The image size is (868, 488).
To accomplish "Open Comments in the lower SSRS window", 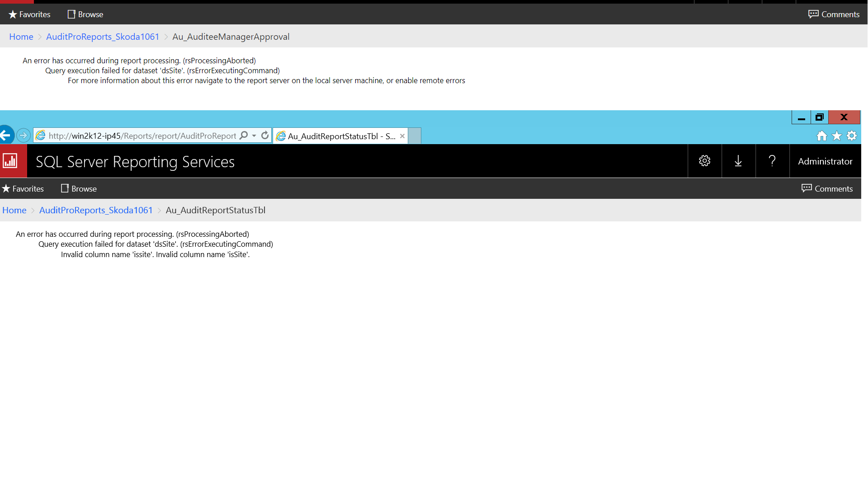I will tap(827, 189).
